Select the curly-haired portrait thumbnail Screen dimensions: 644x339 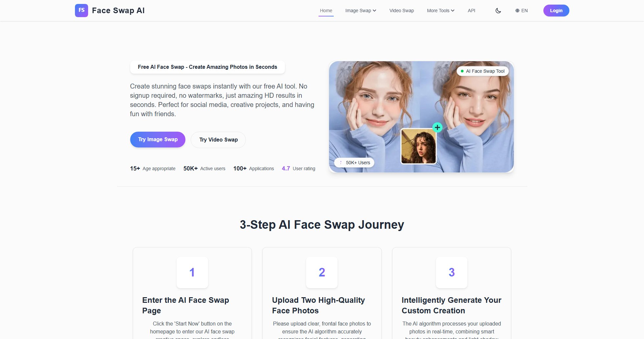418,146
